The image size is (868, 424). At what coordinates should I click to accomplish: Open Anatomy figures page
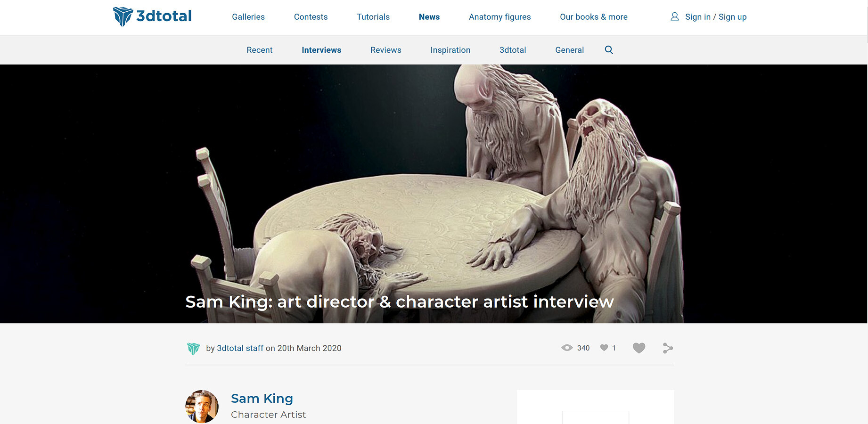pyautogui.click(x=500, y=17)
